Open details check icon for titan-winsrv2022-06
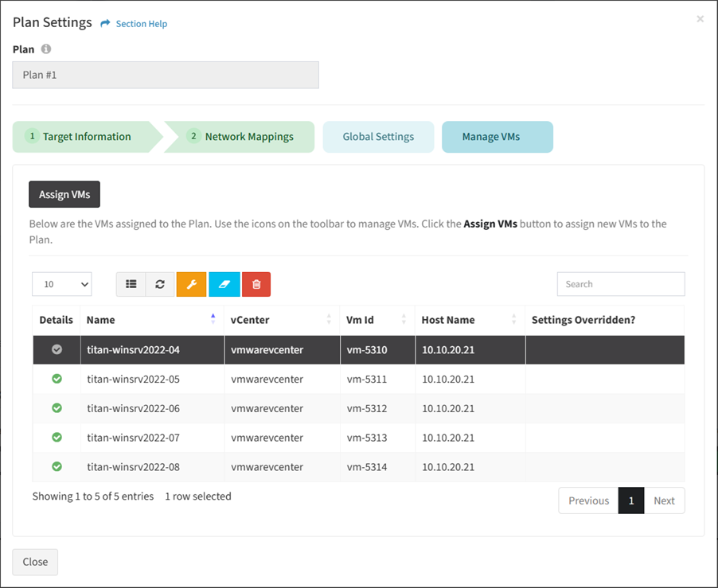Screen dimensions: 718x588 (57, 408)
